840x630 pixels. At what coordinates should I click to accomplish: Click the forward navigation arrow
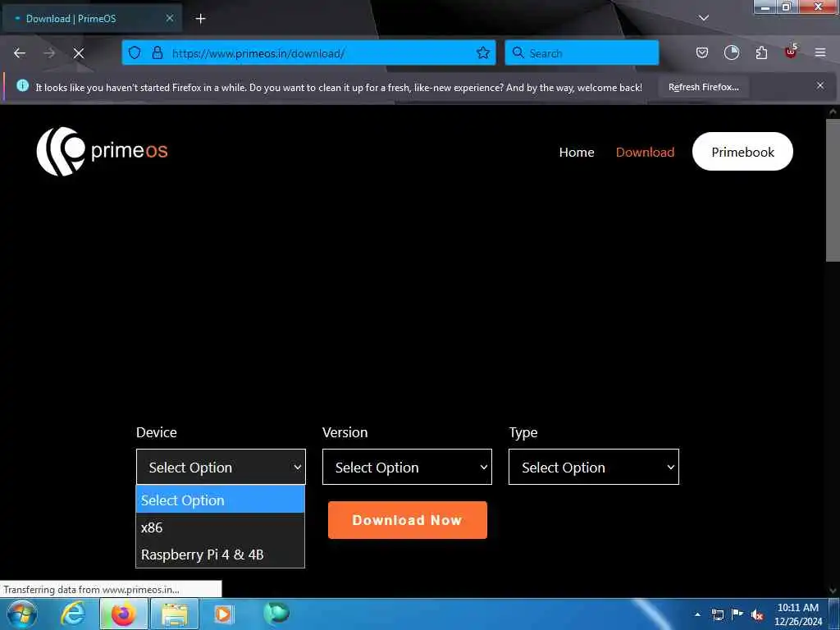(49, 53)
